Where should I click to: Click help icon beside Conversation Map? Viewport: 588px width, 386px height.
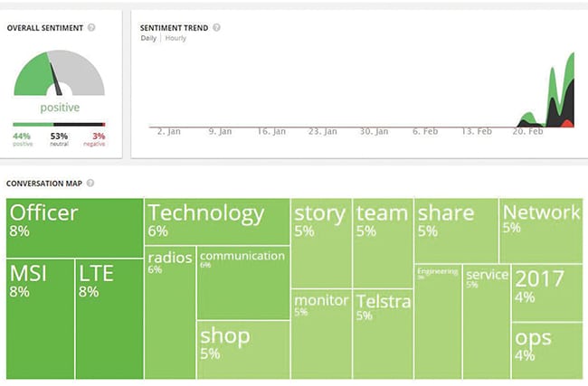pyautogui.click(x=90, y=183)
